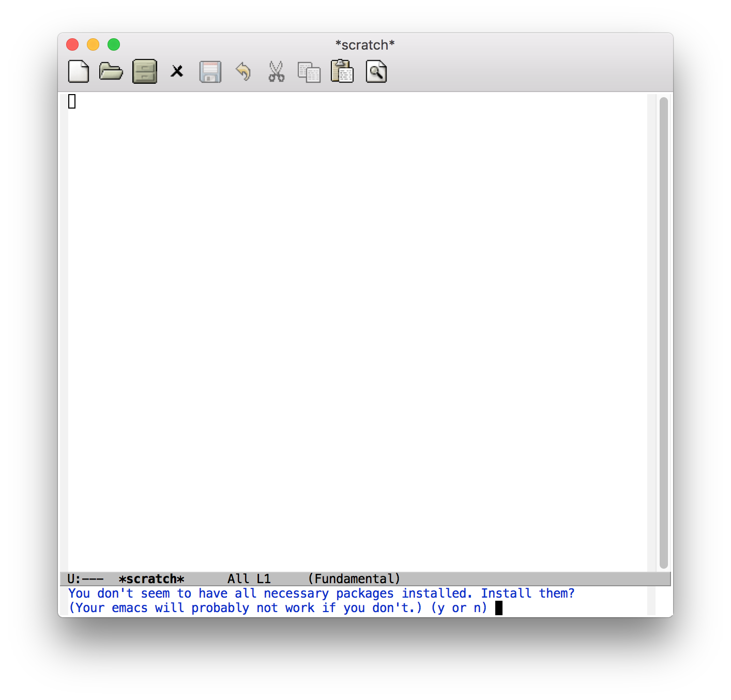Viewport: 731px width, 700px height.
Task: Click the *scratch* window title
Action: 365,45
